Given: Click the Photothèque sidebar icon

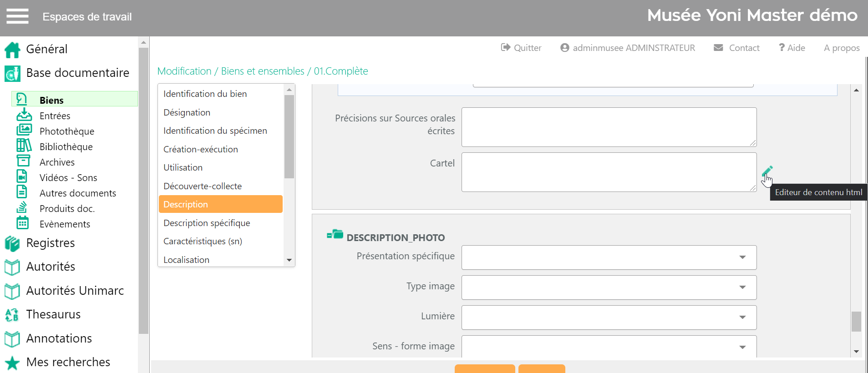Looking at the screenshot, I should point(24,130).
